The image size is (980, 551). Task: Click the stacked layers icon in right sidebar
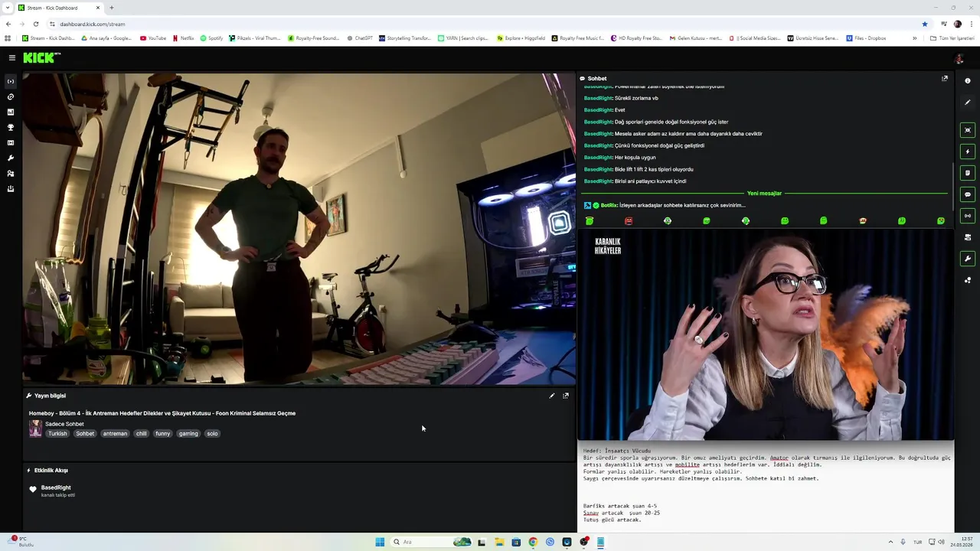[x=968, y=237]
